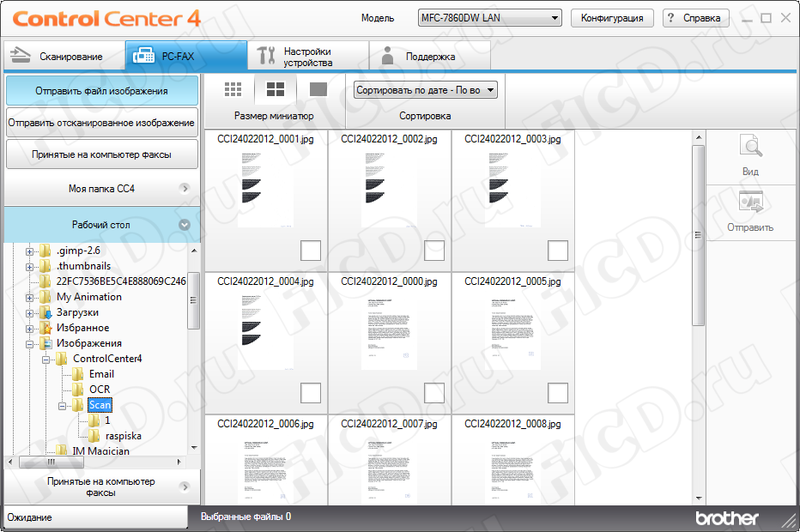Click the Конфигурация button
The height and width of the screenshot is (532, 800).
coord(612,18)
